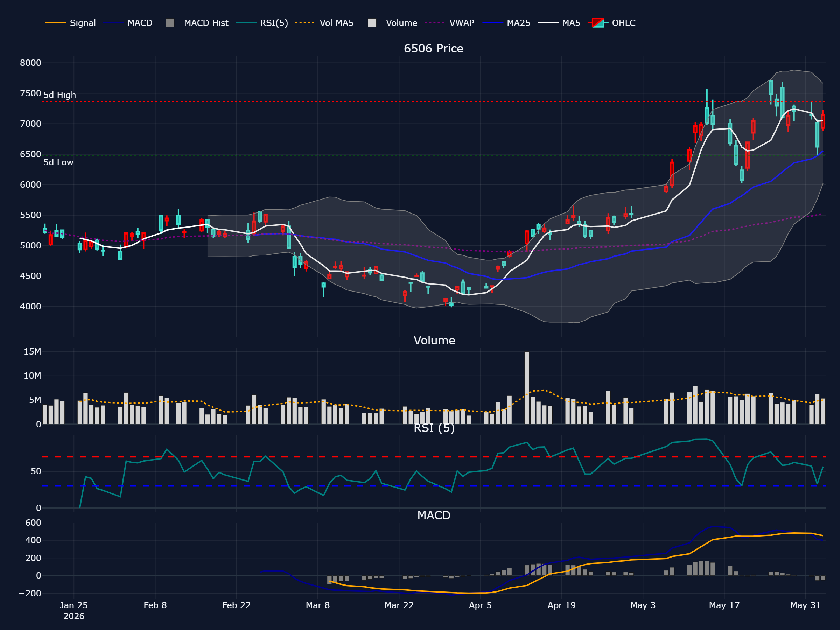This screenshot has height=630, width=840.
Task: Click the Volume subplot title
Action: [x=434, y=340]
